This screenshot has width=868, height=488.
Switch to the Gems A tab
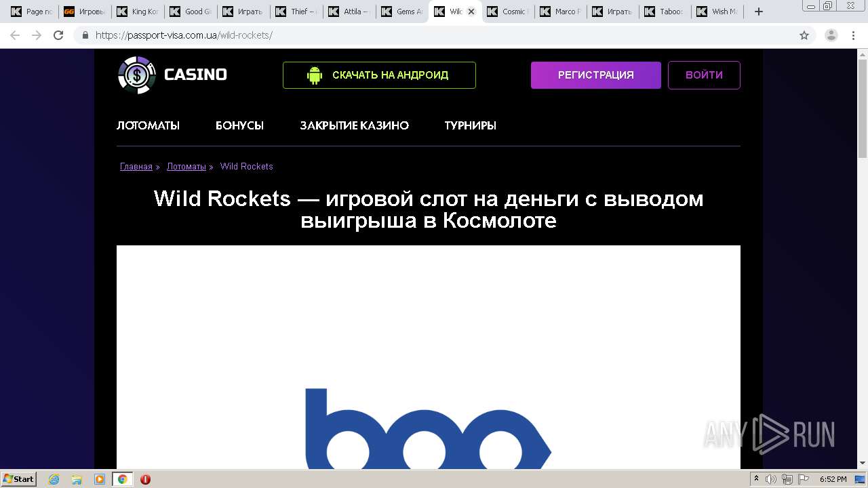(x=401, y=12)
